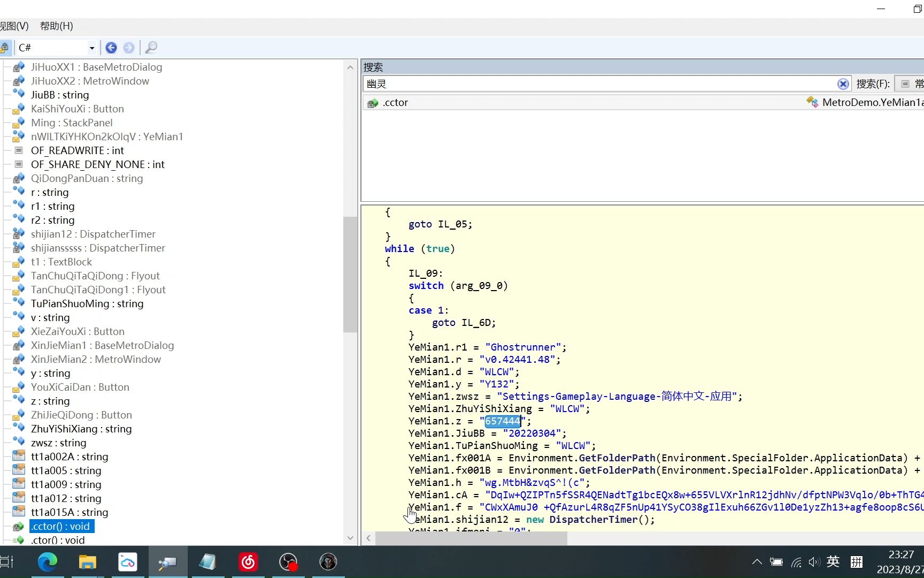Select OF_SHARE_DENY_NONE : int member

(98, 164)
